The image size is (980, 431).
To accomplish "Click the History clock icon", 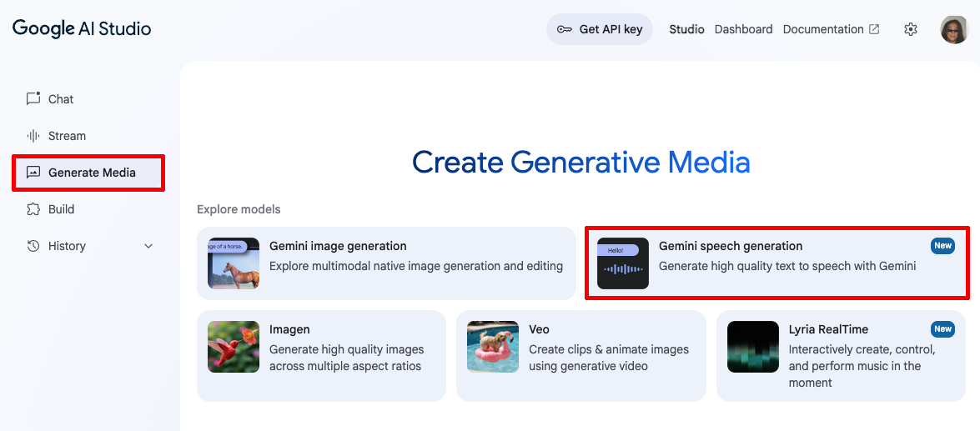I will click(33, 246).
